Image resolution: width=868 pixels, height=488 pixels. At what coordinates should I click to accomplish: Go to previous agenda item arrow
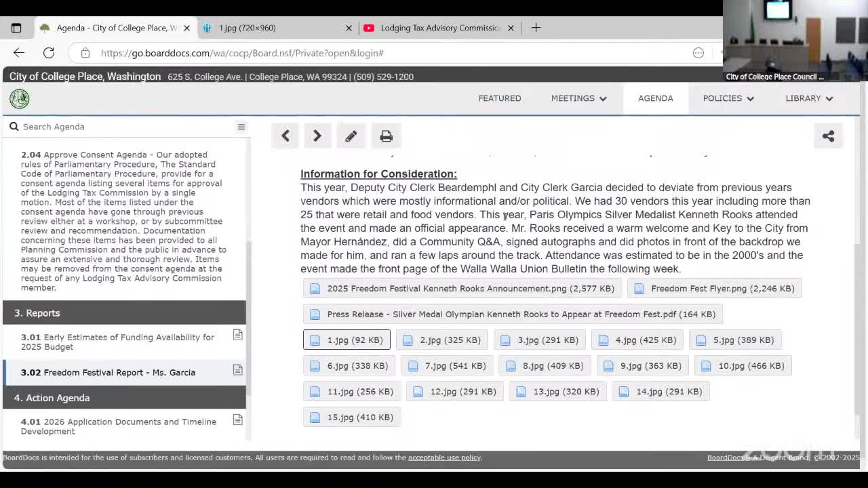tap(285, 136)
